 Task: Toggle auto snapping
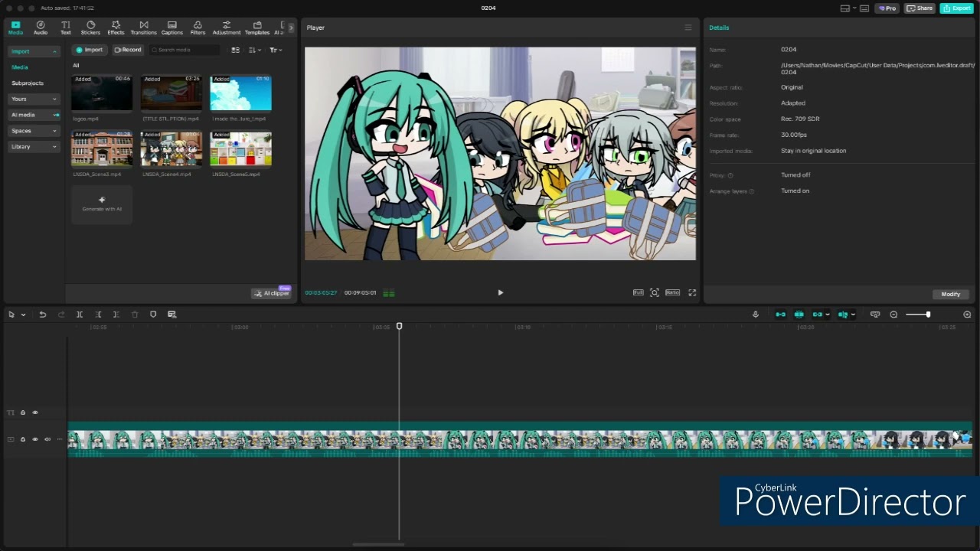click(x=799, y=315)
